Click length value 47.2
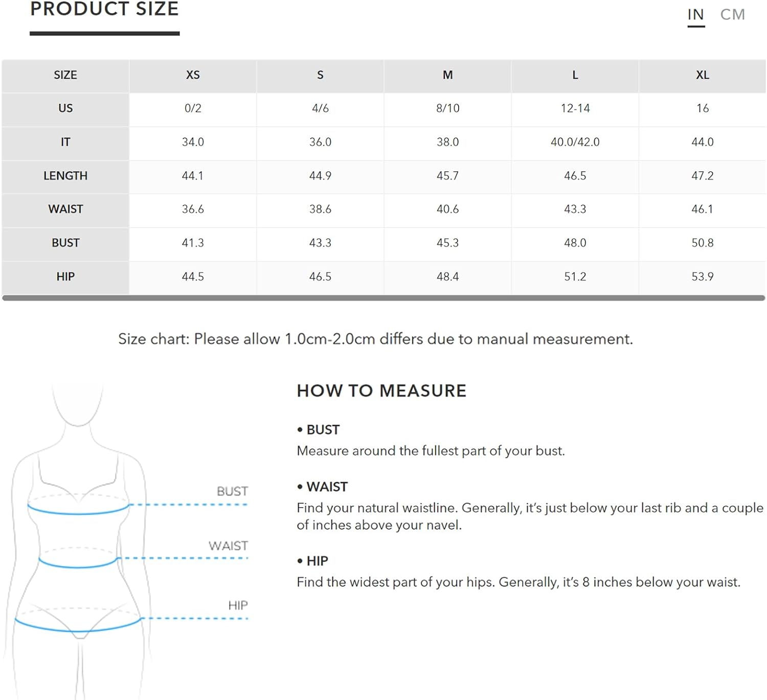The image size is (767, 700). 703,176
